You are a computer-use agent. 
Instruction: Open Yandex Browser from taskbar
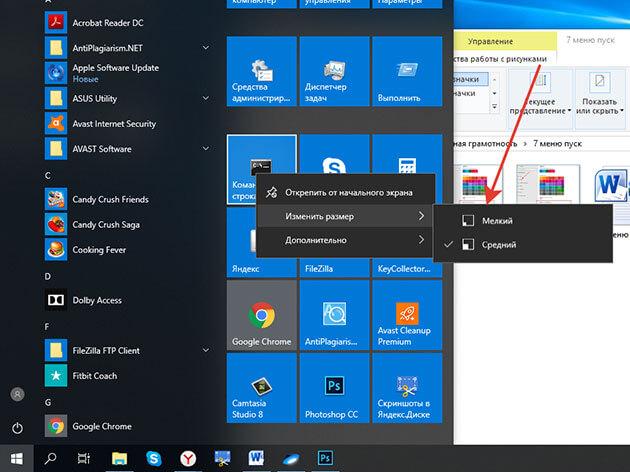[188, 458]
